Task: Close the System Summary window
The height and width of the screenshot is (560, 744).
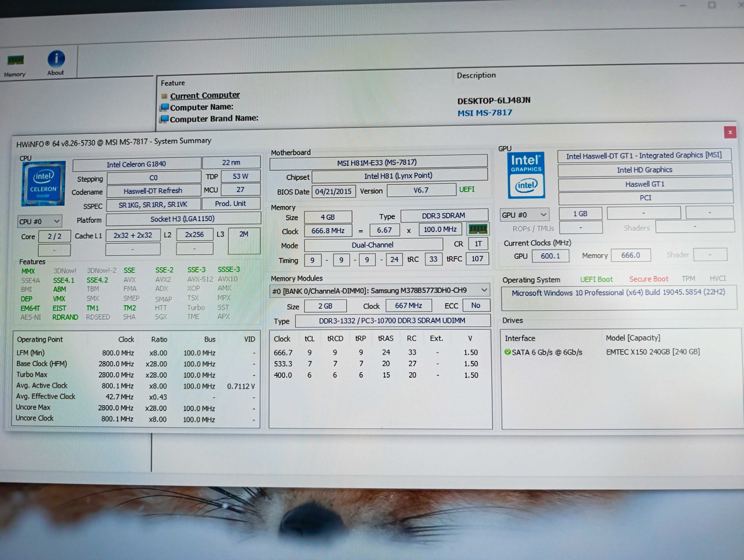Action: 730,132
